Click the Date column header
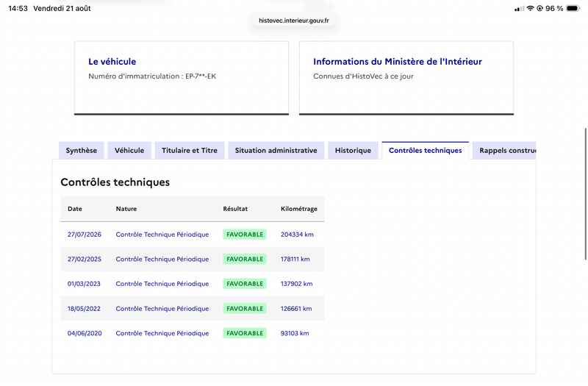 coord(75,209)
